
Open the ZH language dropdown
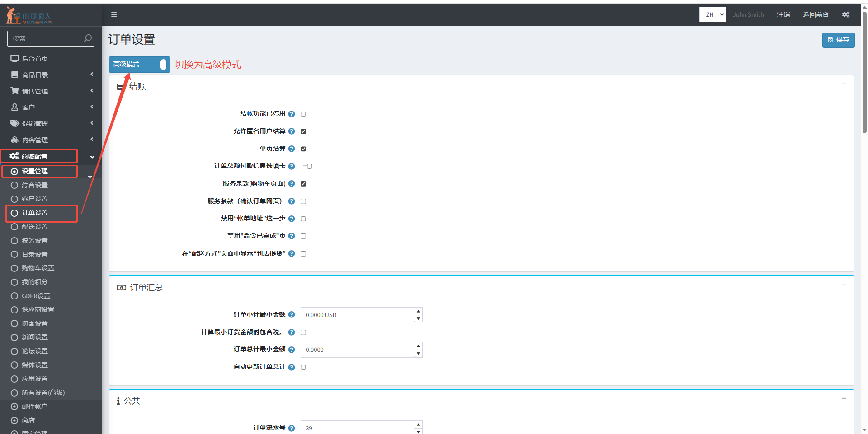[712, 14]
